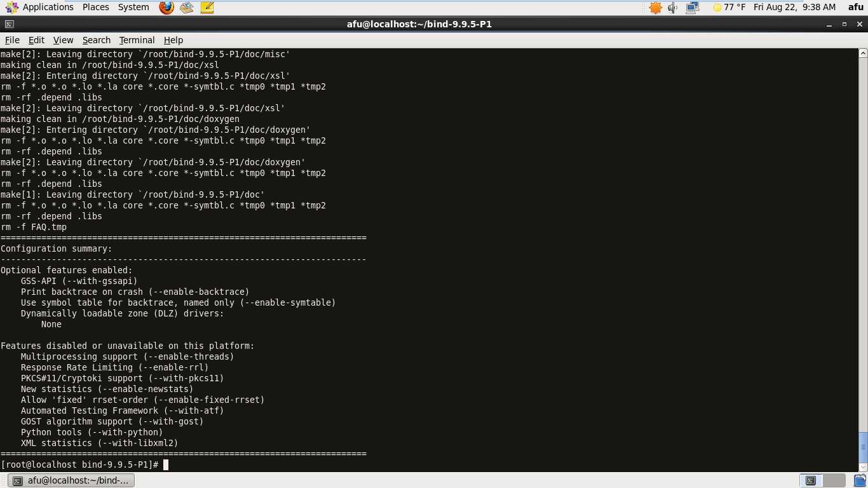Select afu@localhost taskbar window button
This screenshot has height=488, width=868.
click(72, 481)
